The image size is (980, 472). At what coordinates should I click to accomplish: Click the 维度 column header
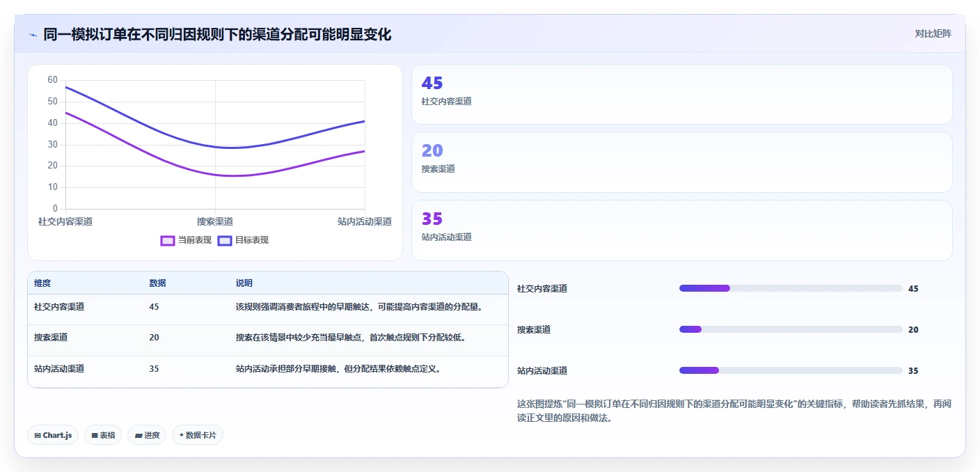coord(42,283)
